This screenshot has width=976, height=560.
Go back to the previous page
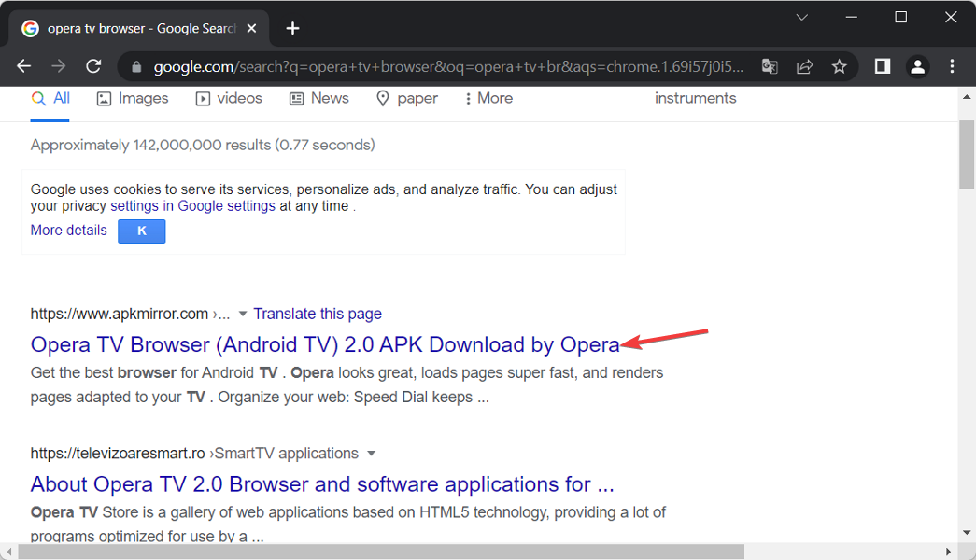tap(23, 66)
